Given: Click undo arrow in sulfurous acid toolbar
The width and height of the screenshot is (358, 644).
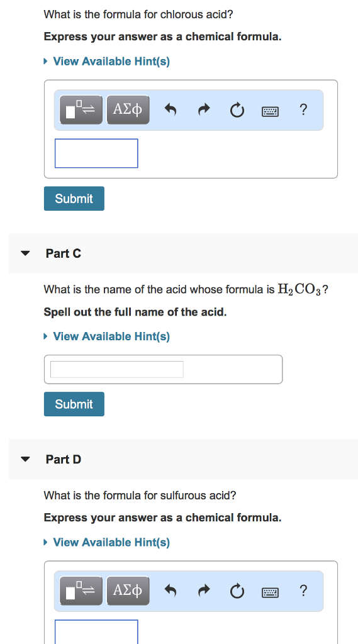Looking at the screenshot, I should (x=171, y=591).
